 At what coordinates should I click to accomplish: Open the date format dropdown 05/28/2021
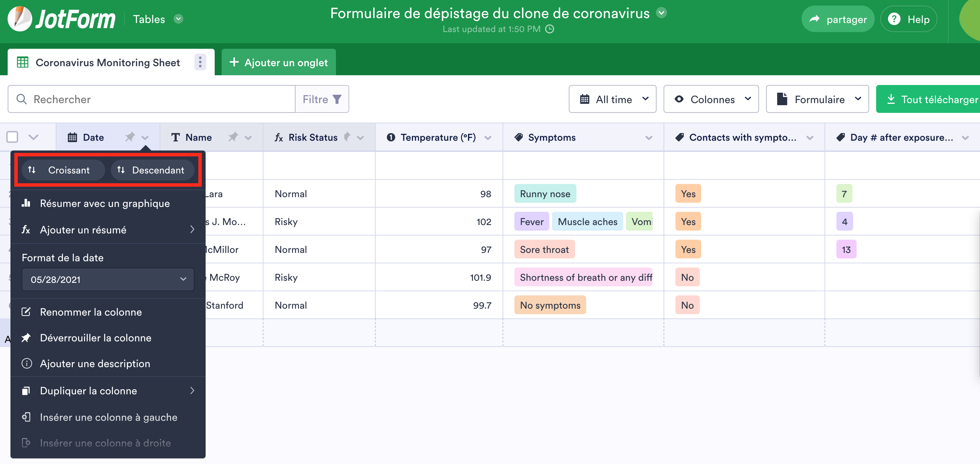point(108,279)
